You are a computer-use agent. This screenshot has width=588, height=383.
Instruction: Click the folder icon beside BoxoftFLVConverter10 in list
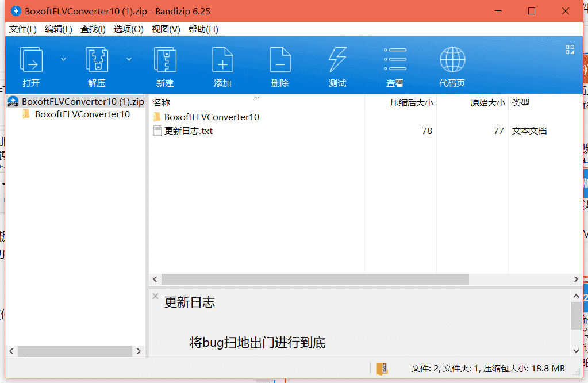[x=157, y=117]
